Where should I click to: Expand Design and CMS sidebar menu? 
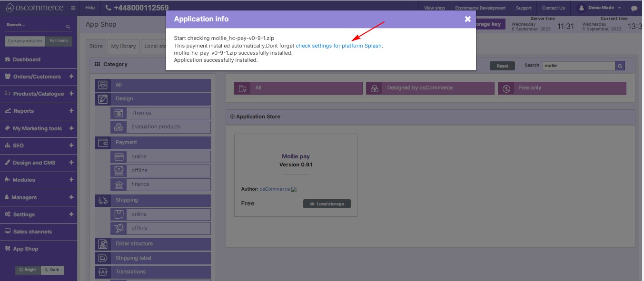coord(71,163)
